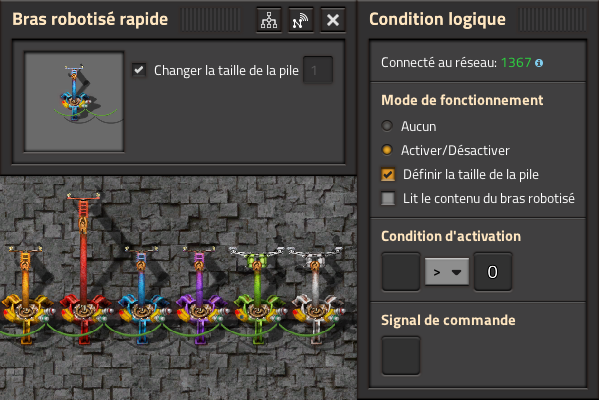Click the logistic network wireless icon
The image size is (599, 400).
pos(301,20)
